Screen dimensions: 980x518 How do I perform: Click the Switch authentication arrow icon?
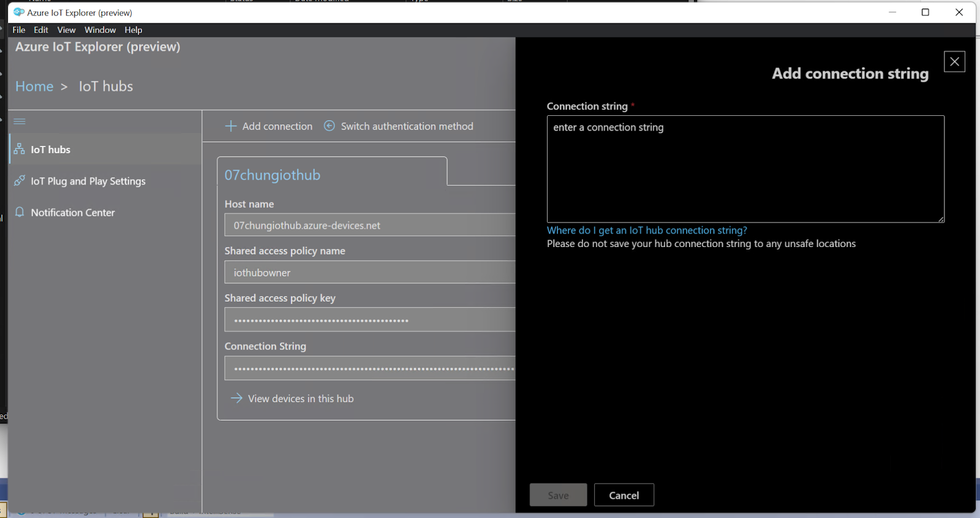(330, 126)
